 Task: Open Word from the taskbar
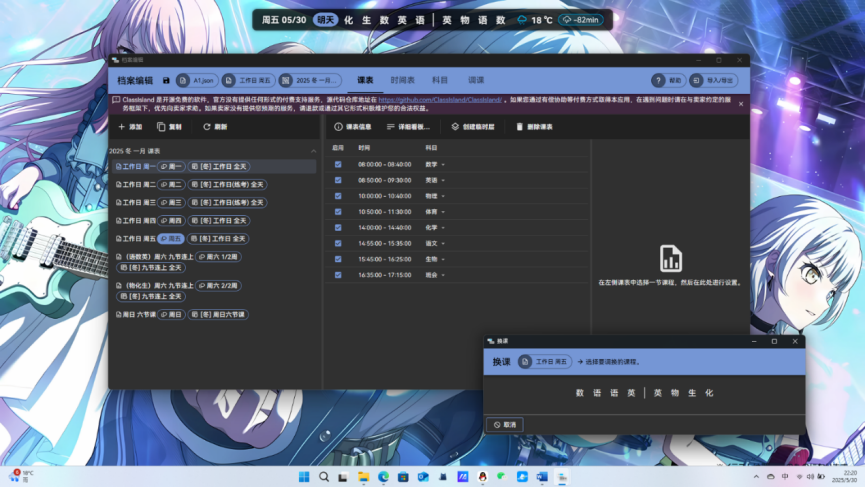[542, 477]
